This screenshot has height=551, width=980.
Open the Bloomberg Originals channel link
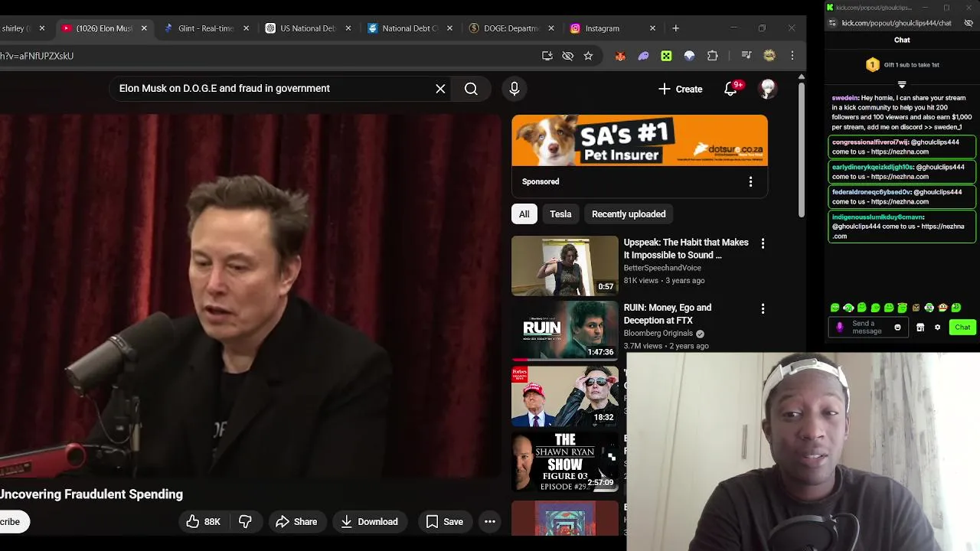pos(658,334)
